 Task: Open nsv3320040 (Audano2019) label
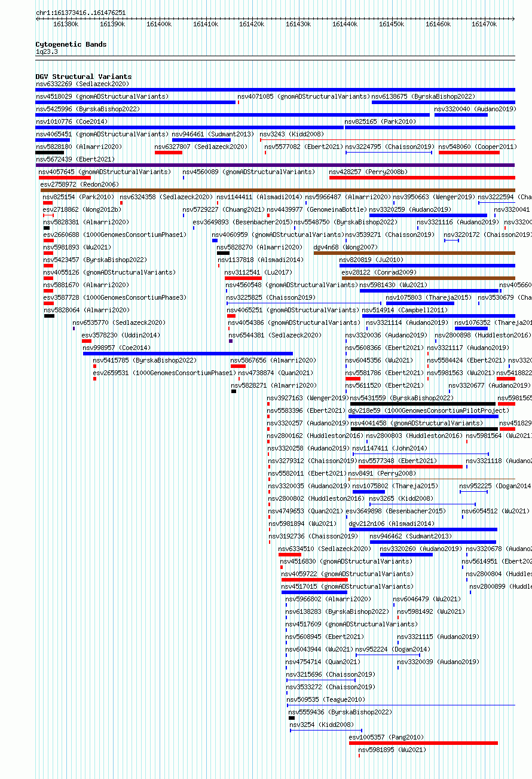click(x=475, y=109)
